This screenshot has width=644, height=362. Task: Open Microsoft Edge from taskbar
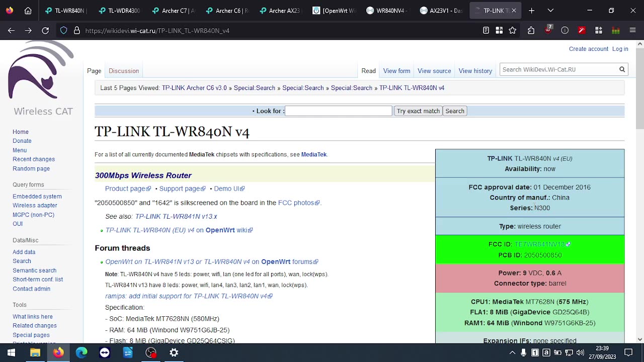[x=82, y=352]
